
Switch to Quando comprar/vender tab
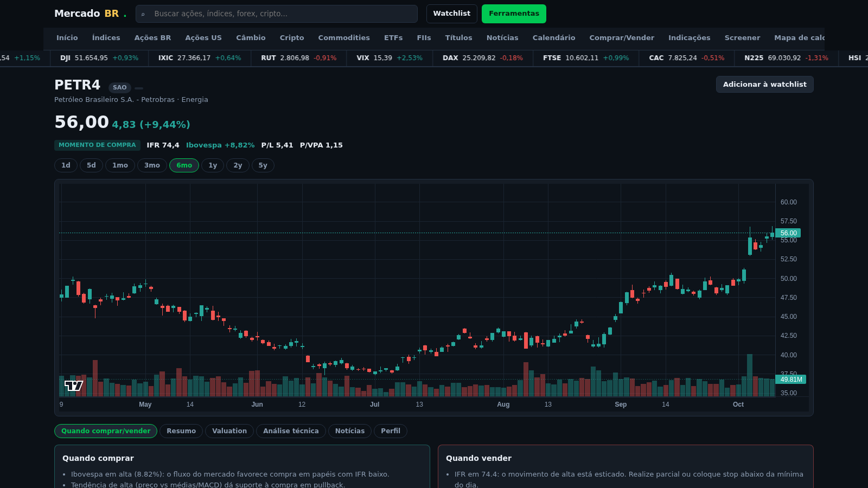106,431
